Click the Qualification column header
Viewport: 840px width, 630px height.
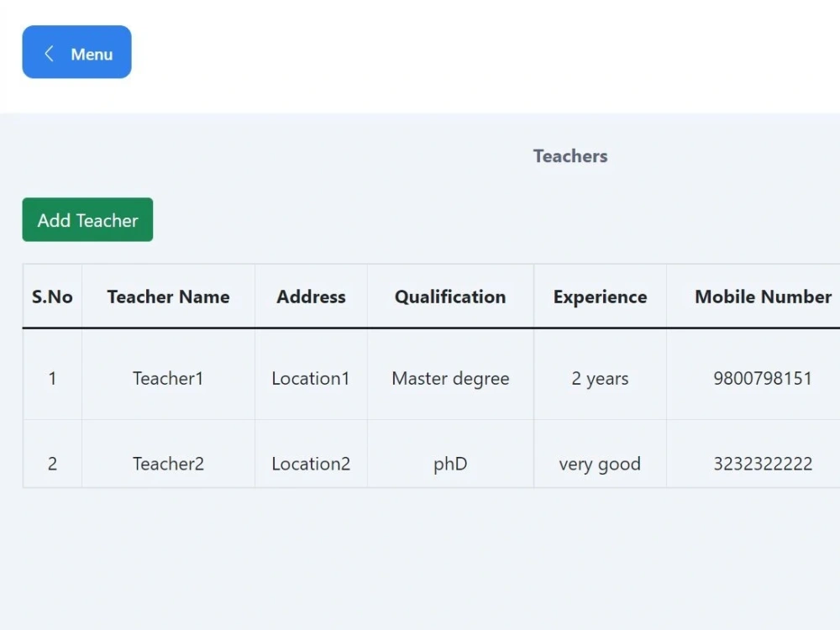(449, 297)
